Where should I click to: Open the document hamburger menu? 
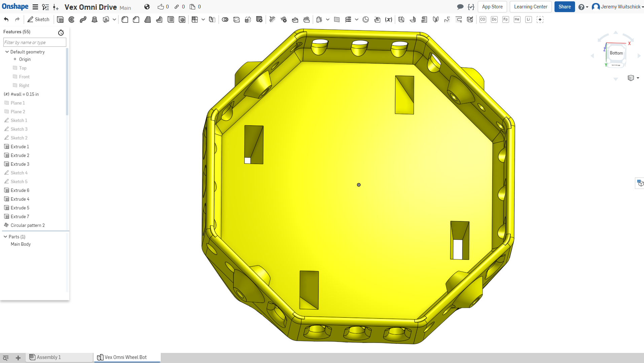(x=35, y=7)
